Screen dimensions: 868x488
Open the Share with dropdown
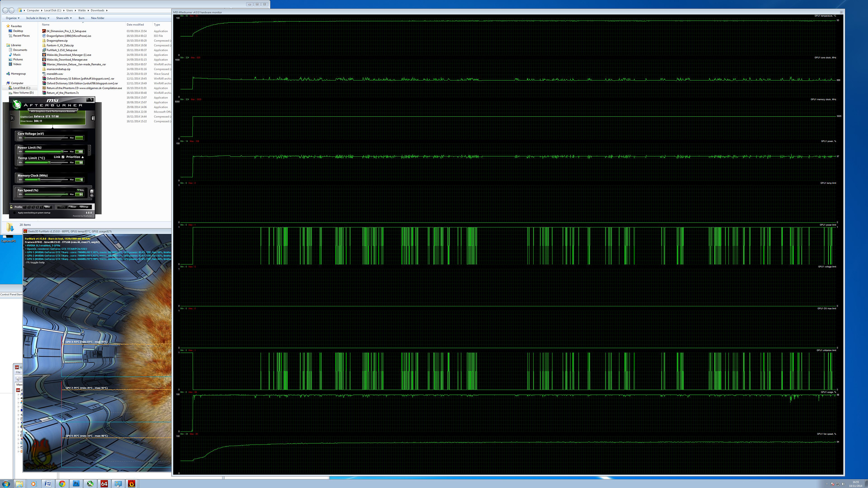64,18
